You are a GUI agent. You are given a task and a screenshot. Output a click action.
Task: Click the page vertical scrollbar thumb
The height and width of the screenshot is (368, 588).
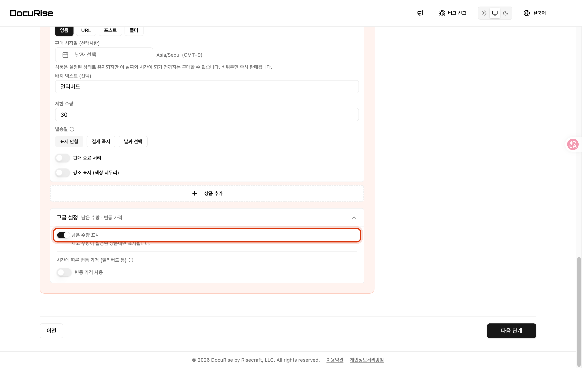point(579,312)
